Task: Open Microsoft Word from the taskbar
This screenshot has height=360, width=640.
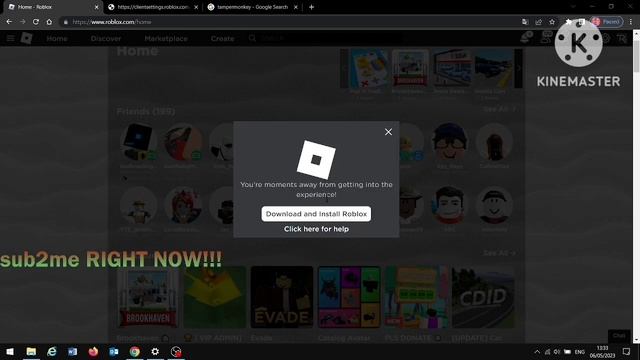Action: (x=72, y=351)
